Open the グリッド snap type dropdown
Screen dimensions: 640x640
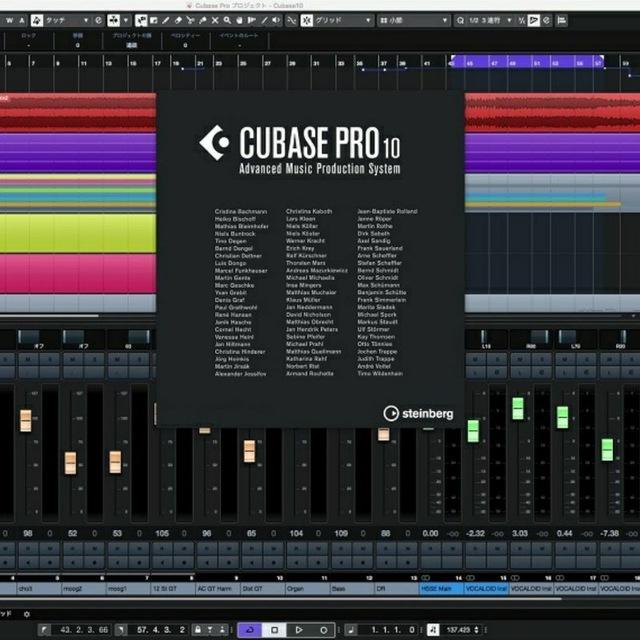pyautogui.click(x=343, y=20)
